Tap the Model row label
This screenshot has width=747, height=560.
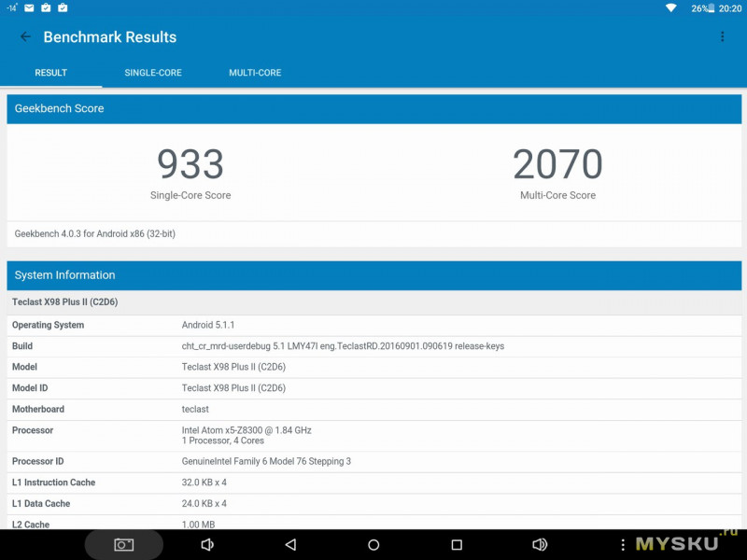coord(25,367)
